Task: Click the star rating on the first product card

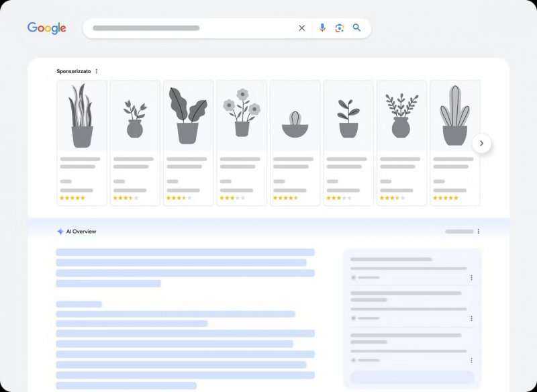Action: (x=71, y=197)
